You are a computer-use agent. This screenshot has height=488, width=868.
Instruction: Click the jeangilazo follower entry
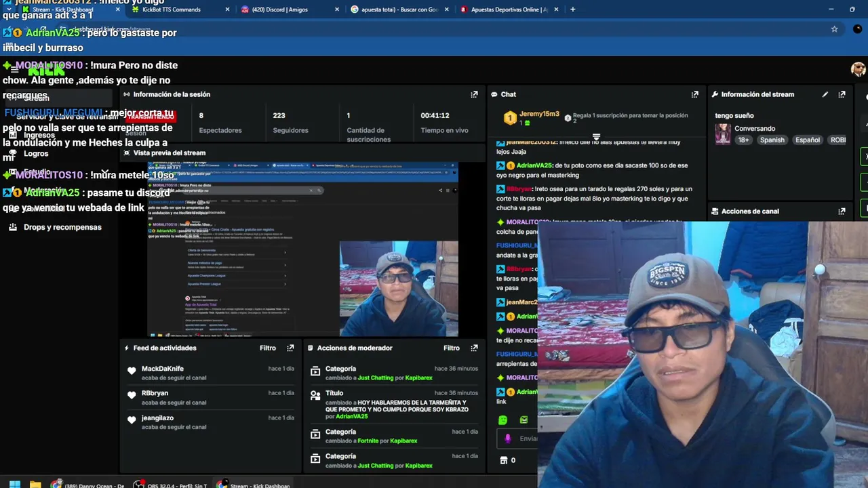coord(210,422)
